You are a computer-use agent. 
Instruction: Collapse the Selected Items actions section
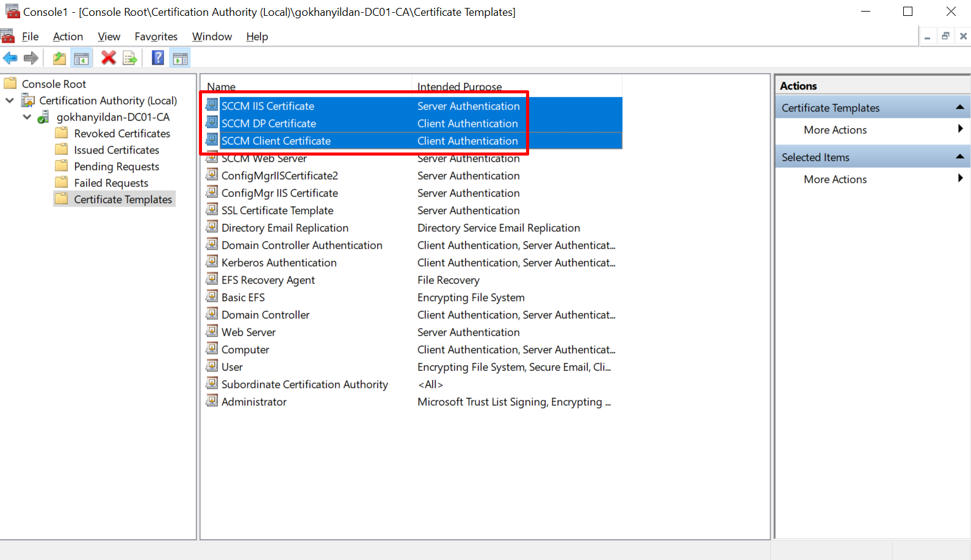tap(959, 157)
